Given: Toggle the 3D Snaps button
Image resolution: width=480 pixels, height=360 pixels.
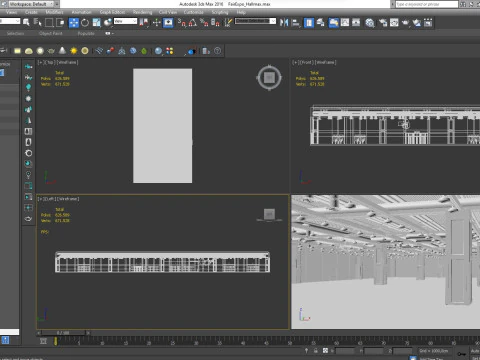Looking at the screenshot, I should [181, 23].
